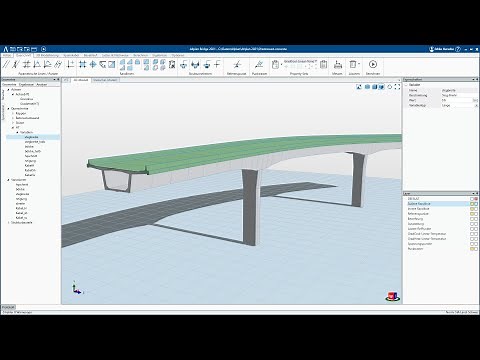The image size is (480, 360).
Task: Toggle left checkbox of DEFAULT layer
Action: 472,199
